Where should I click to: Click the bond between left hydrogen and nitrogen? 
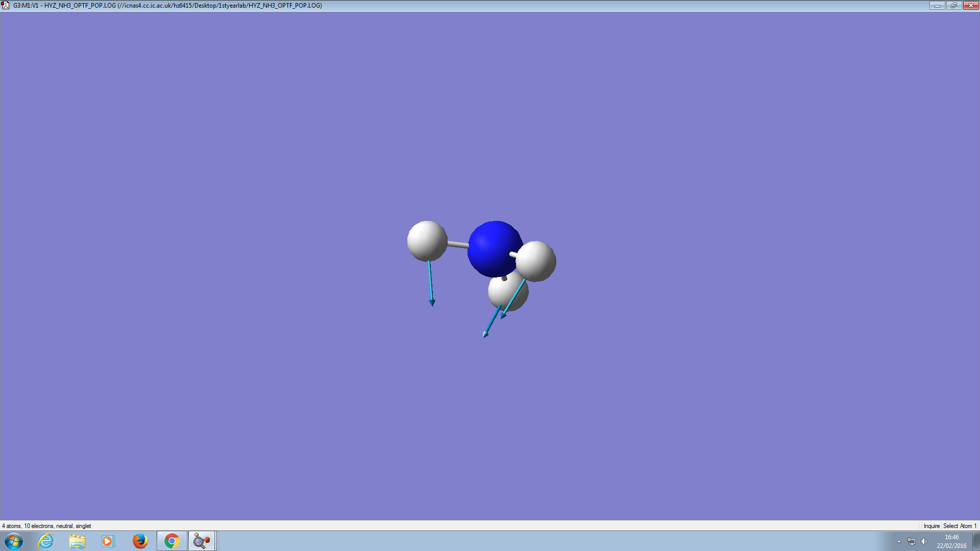coord(458,245)
